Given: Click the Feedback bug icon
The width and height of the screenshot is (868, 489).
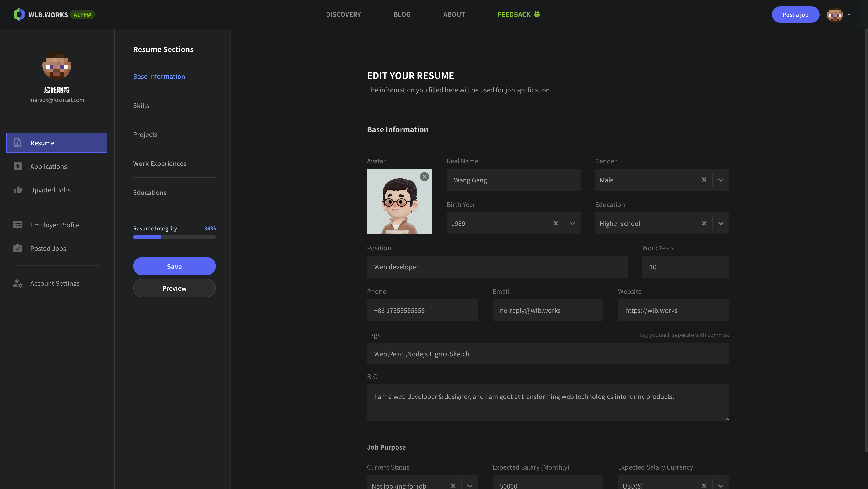Looking at the screenshot, I should click(x=537, y=14).
